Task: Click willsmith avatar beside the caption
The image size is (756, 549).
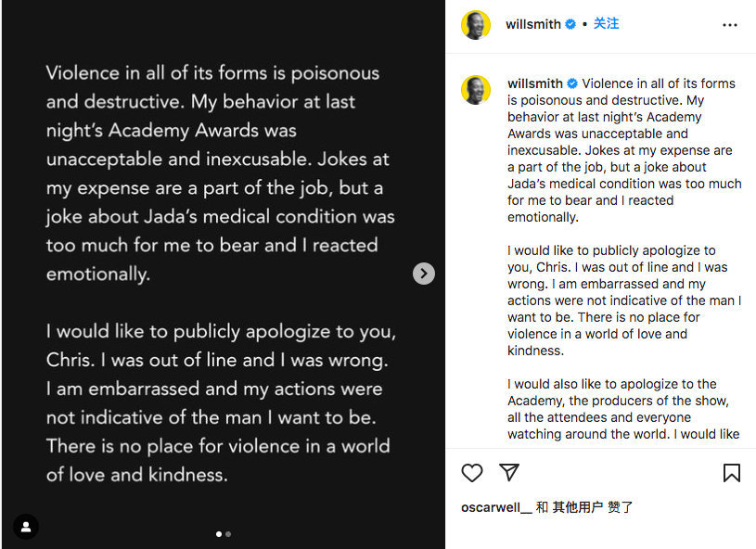Action: (x=476, y=90)
